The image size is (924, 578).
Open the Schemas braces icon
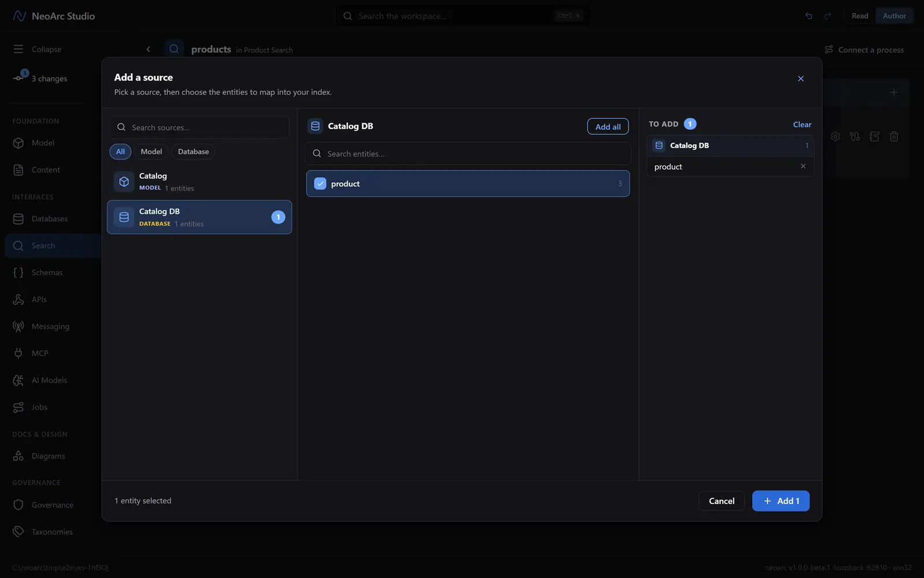click(x=18, y=273)
